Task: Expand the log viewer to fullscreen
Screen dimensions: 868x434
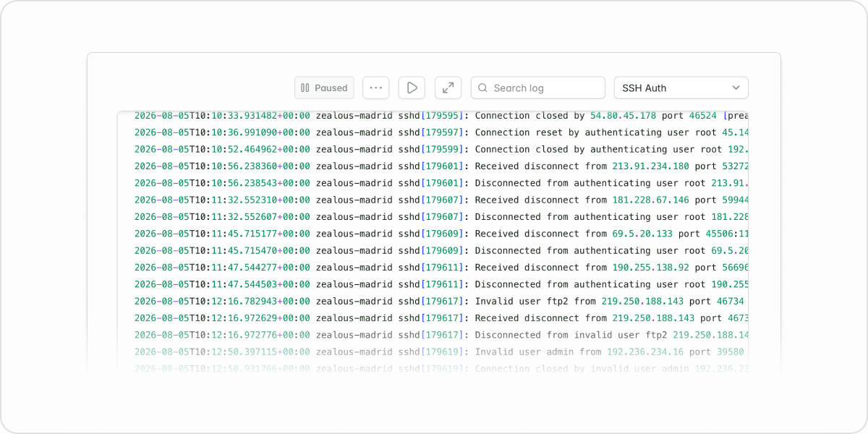Action: 448,88
